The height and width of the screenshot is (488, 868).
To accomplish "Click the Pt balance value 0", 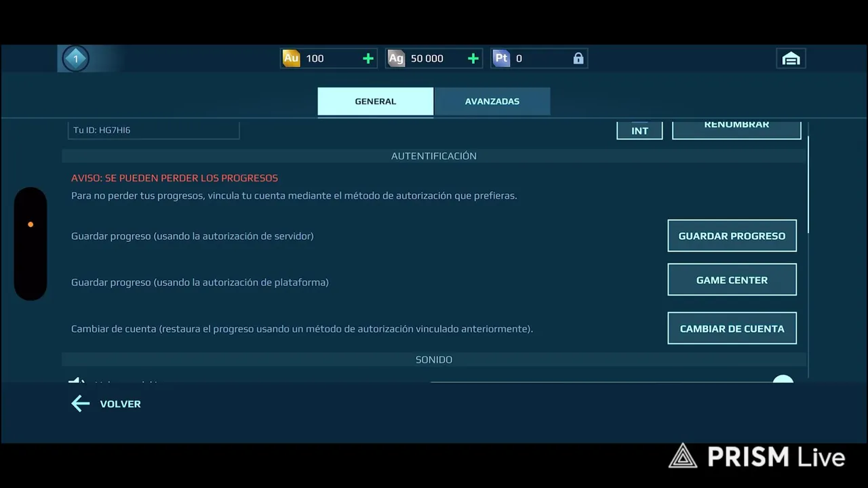I will [x=519, y=58].
